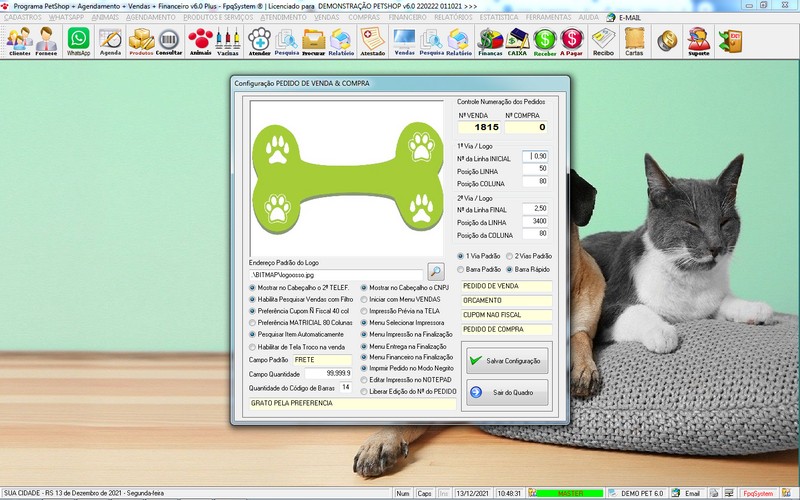
Task: Click Pesquisa icon next to Atender
Action: coord(286,41)
